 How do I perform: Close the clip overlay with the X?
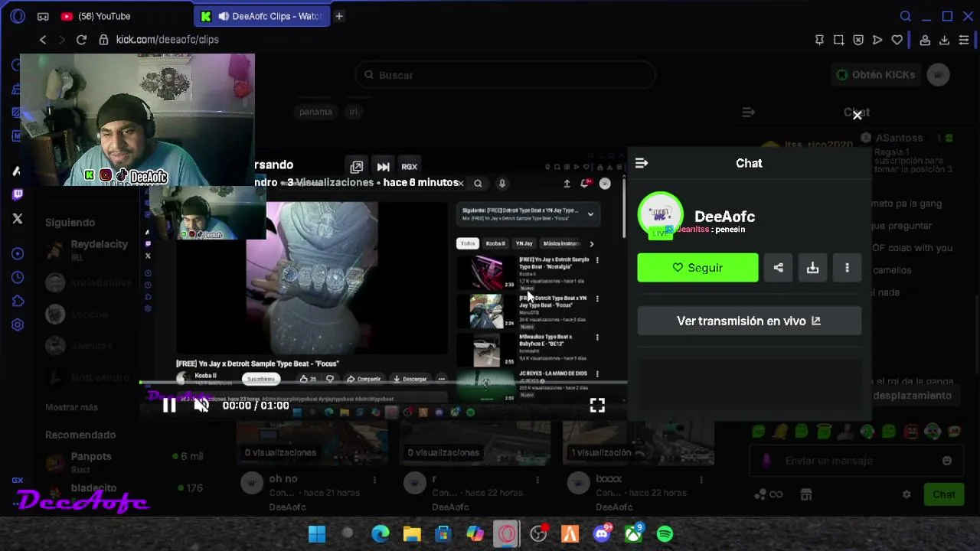(857, 115)
